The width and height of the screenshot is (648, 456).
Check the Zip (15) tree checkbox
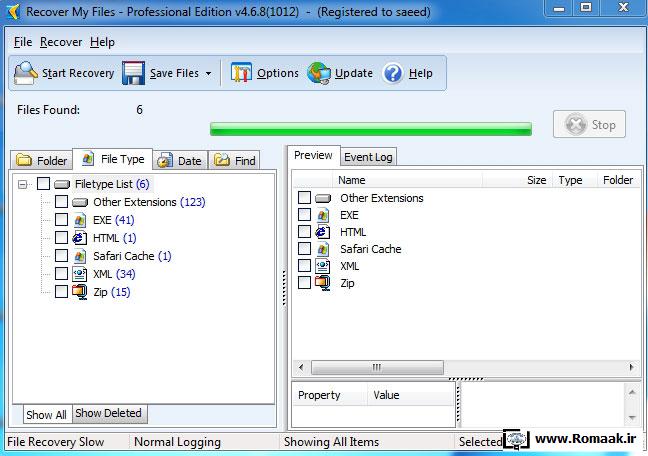[x=61, y=291]
